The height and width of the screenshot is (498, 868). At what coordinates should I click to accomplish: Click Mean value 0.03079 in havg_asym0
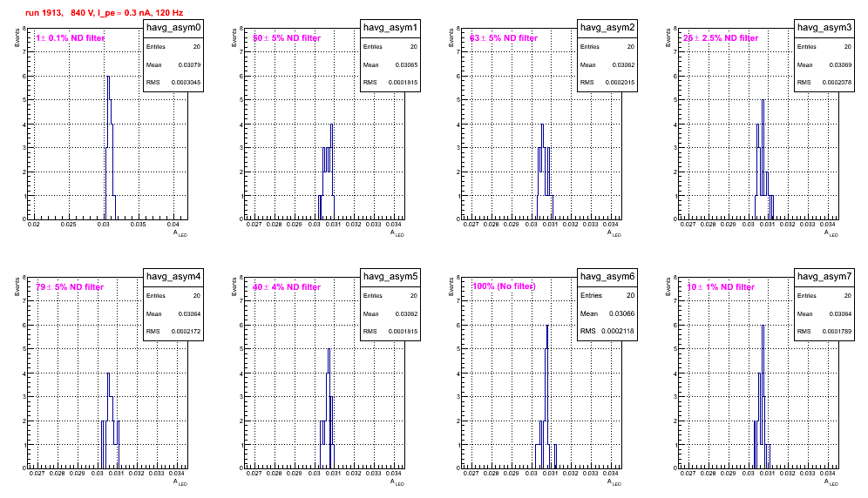click(189, 64)
